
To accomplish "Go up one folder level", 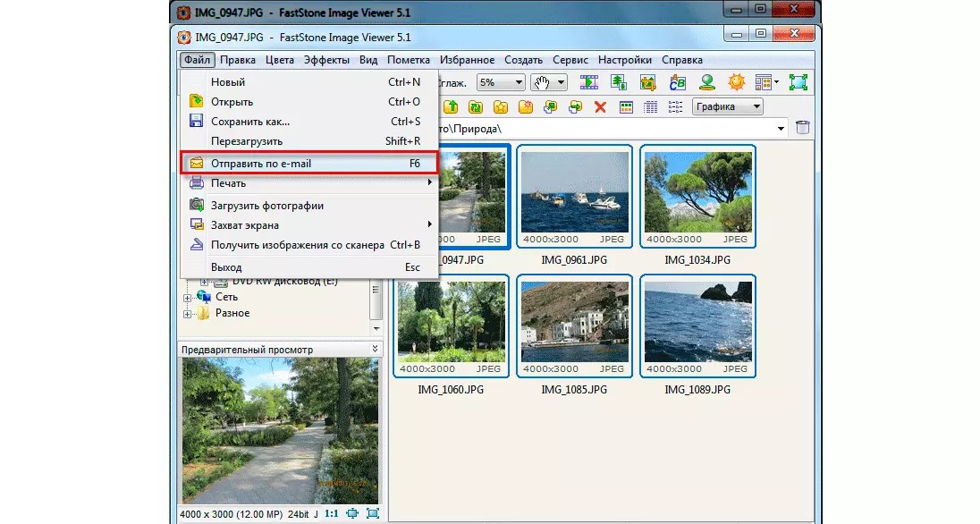I will pos(452,107).
